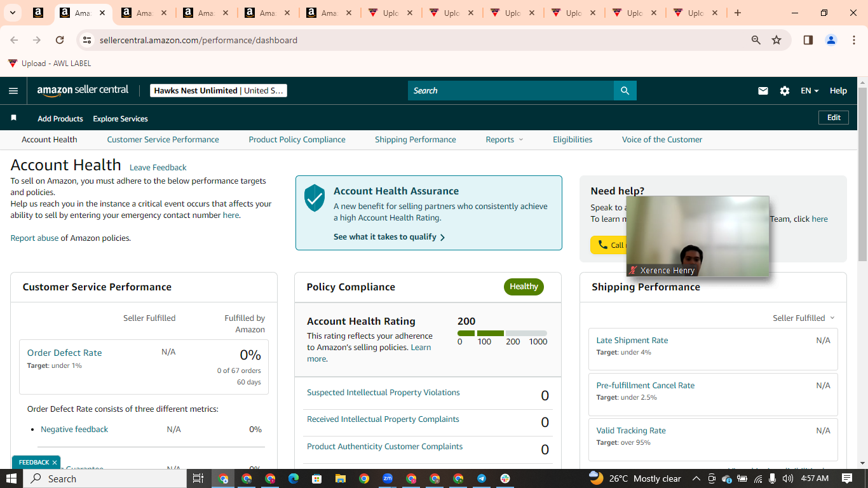Screen dimensions: 868x488
Task: Click the magnifier search button in Seller Central
Action: pos(625,91)
